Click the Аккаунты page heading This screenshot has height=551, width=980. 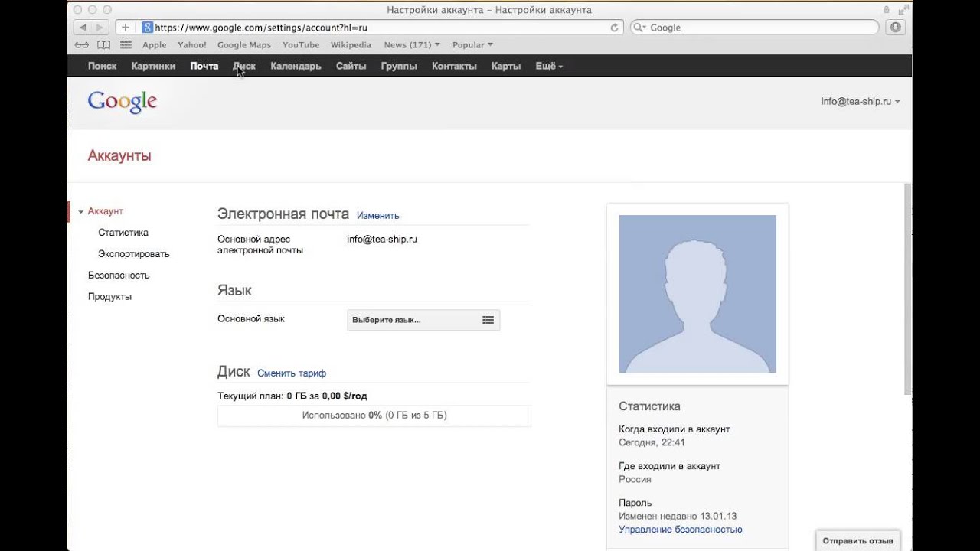pyautogui.click(x=119, y=156)
